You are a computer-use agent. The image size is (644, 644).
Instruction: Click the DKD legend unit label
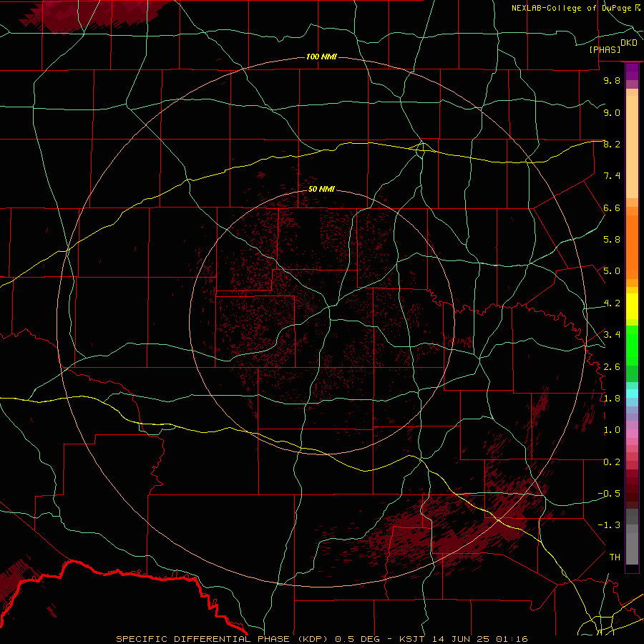point(629,43)
